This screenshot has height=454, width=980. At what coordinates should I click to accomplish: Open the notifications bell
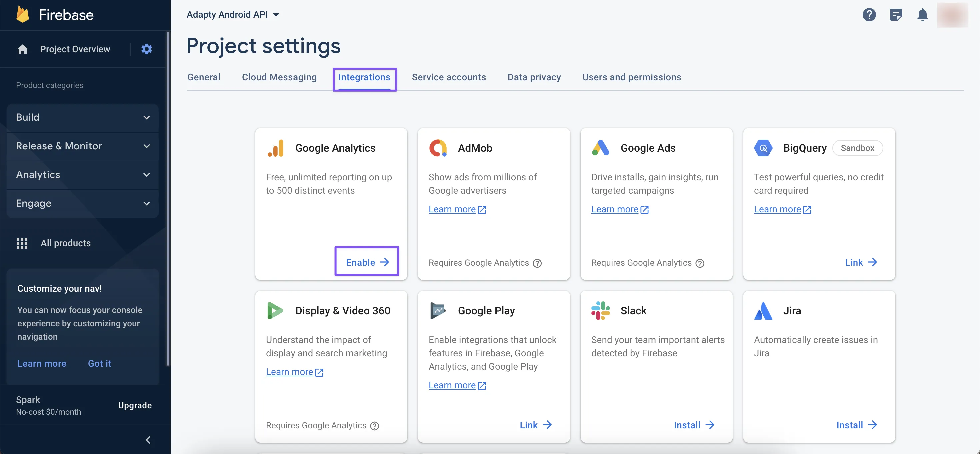pyautogui.click(x=922, y=15)
